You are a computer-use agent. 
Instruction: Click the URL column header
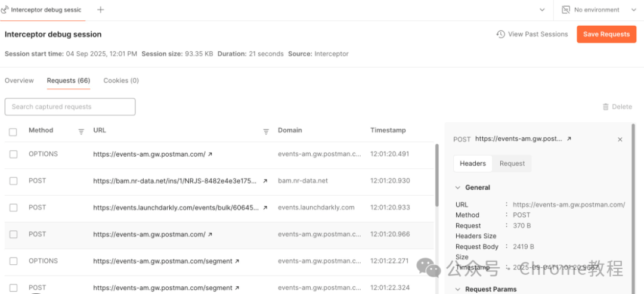point(100,130)
